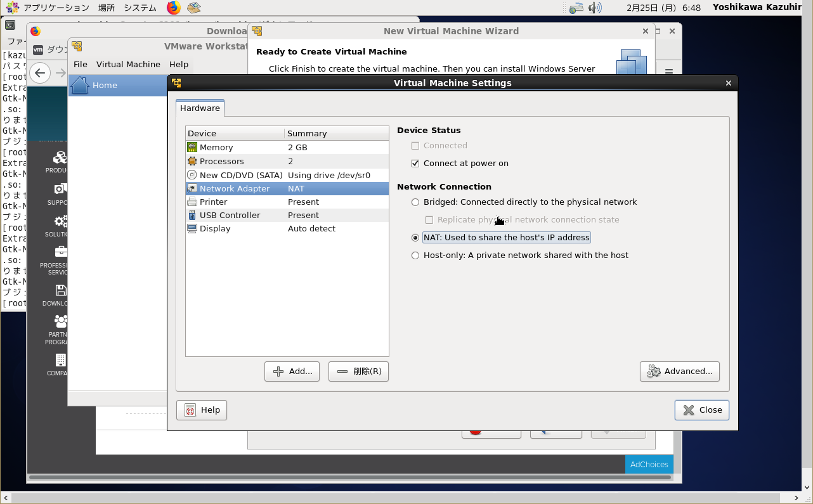Switch to the Hardware tab
Viewport: 813px width, 504px height.
(200, 108)
